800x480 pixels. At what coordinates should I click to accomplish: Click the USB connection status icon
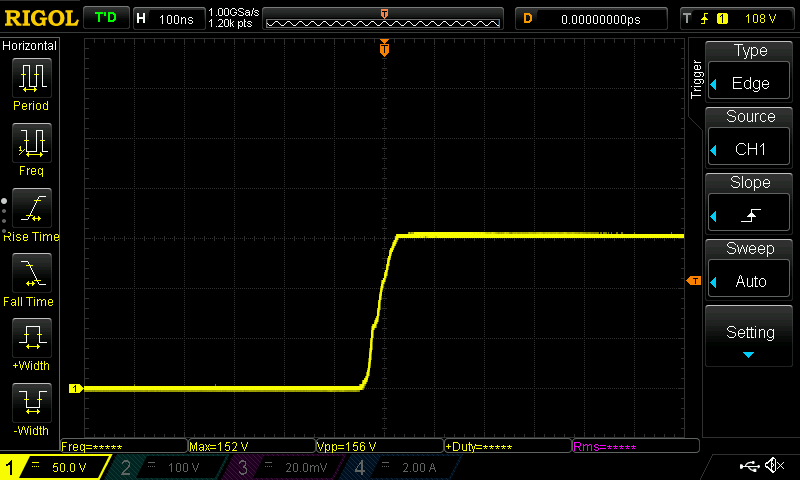click(x=749, y=466)
